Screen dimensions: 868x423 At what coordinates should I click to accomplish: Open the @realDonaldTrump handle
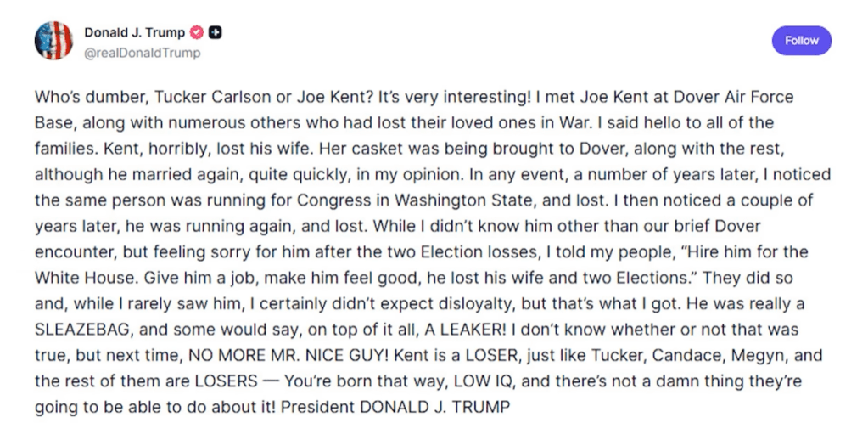(143, 53)
